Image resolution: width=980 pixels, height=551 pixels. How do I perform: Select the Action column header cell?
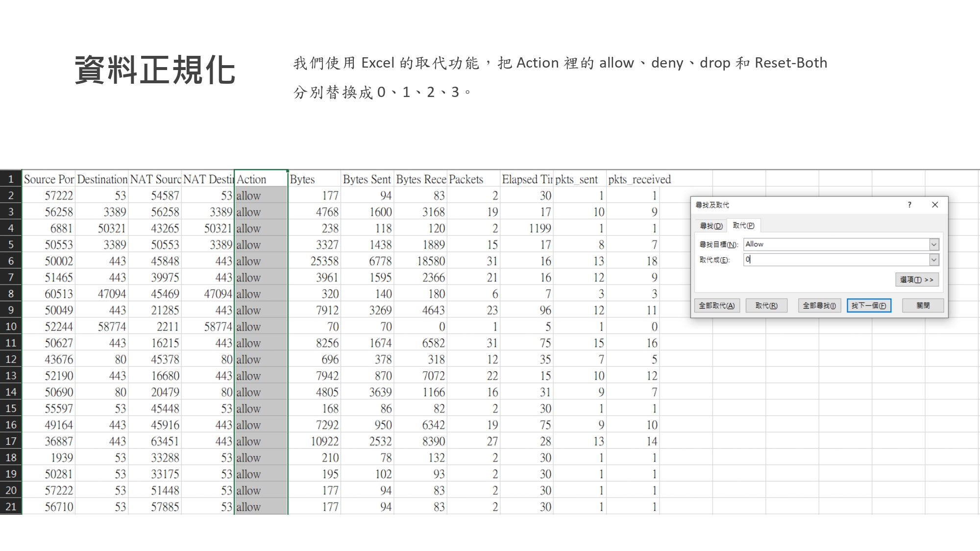pos(261,179)
